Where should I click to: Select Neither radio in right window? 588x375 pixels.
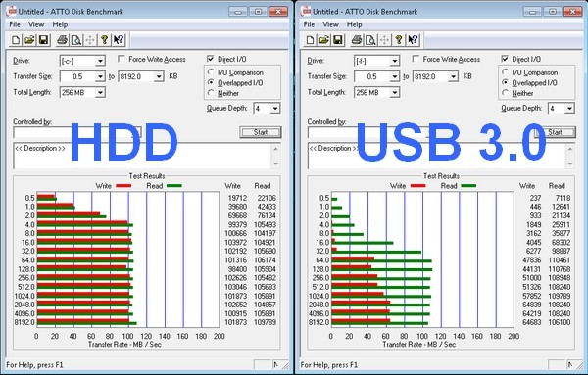[505, 93]
